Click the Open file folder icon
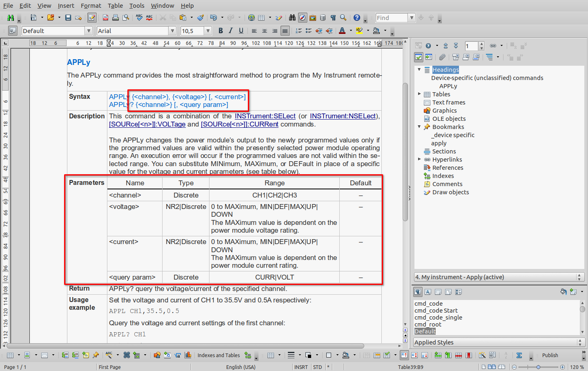Screen dimensions: 588x371 51,18
